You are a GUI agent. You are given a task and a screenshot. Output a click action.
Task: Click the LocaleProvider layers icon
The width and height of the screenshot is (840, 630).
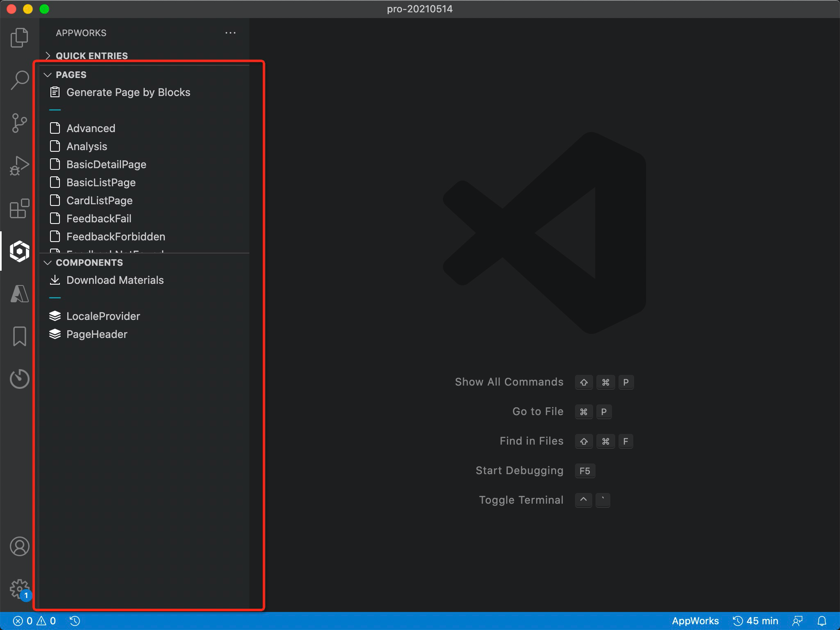(55, 316)
